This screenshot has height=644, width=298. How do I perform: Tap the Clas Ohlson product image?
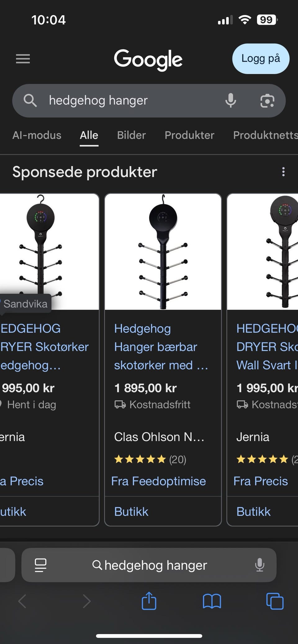tap(163, 252)
